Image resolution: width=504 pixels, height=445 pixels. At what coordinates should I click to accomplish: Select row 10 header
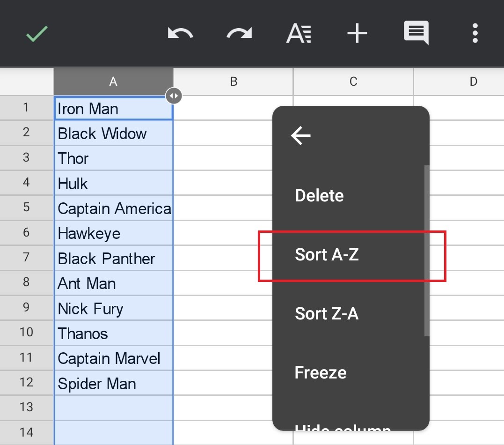click(26, 333)
